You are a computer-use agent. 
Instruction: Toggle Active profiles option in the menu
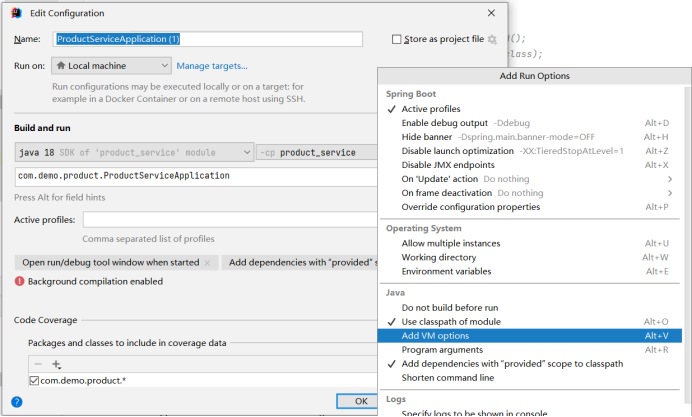[x=530, y=109]
